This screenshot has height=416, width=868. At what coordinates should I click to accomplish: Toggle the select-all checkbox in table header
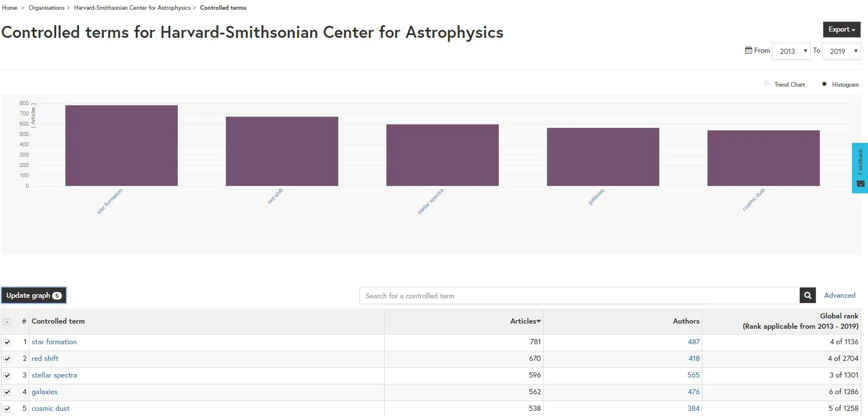(x=7, y=322)
